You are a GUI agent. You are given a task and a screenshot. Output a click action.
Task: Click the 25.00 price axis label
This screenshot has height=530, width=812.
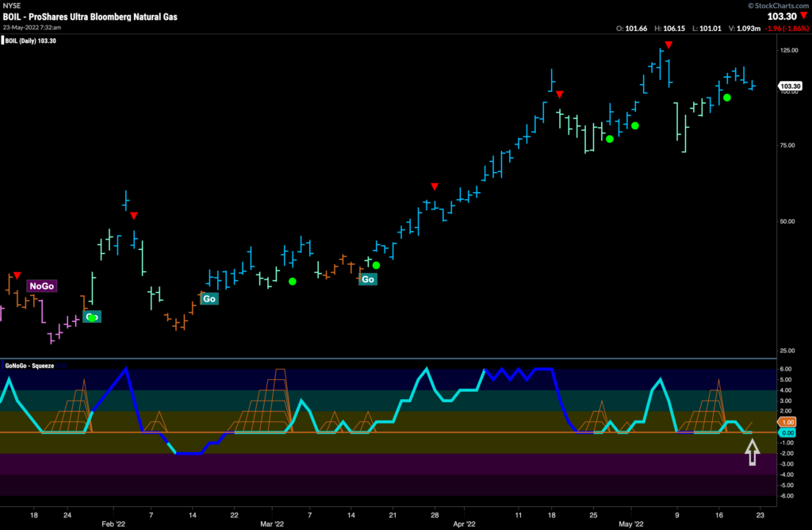[787, 351]
